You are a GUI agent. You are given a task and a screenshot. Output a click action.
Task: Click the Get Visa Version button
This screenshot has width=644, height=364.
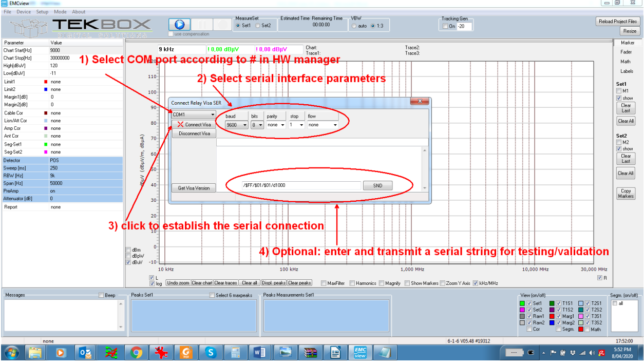pos(195,187)
